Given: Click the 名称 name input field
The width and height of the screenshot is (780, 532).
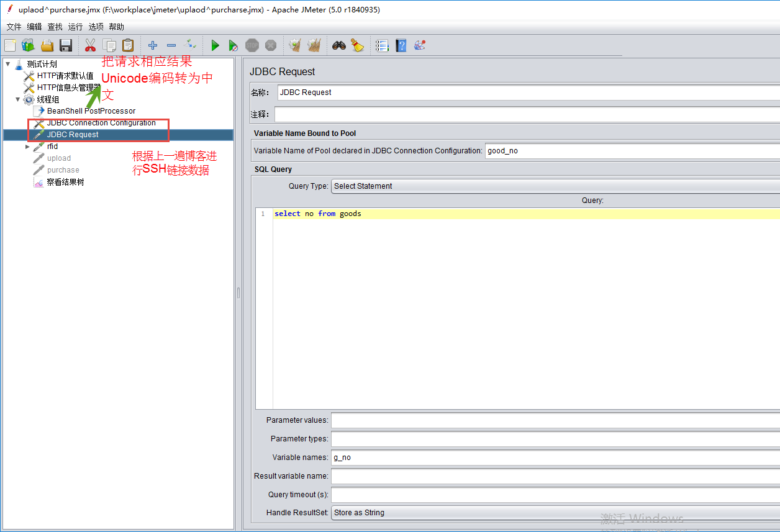Looking at the screenshot, I should click(x=528, y=92).
